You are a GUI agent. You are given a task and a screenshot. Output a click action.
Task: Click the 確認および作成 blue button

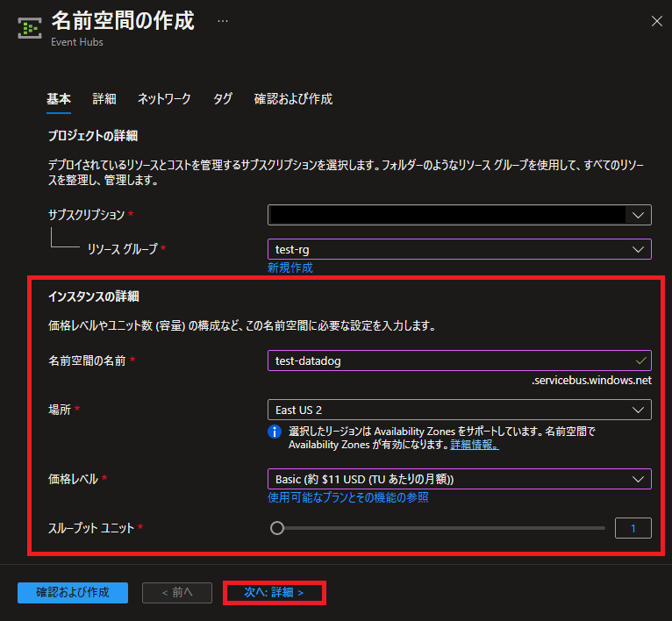[x=73, y=592]
